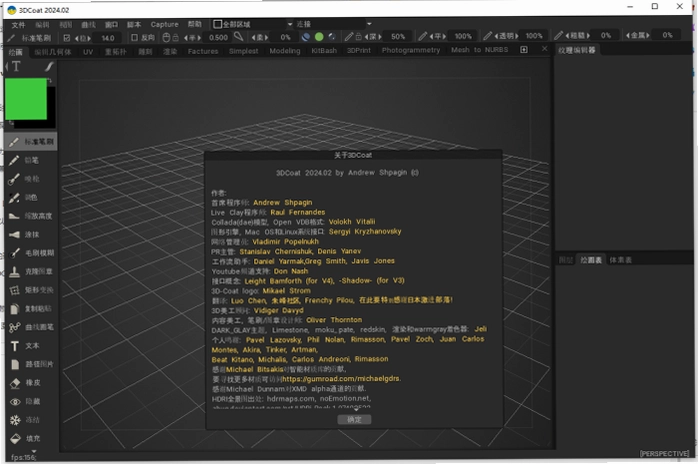Select the 橡皮 eraser tool

(x=31, y=383)
